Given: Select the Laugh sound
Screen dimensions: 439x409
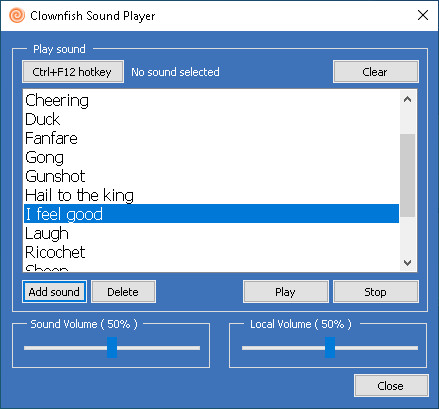Looking at the screenshot, I should pos(211,233).
